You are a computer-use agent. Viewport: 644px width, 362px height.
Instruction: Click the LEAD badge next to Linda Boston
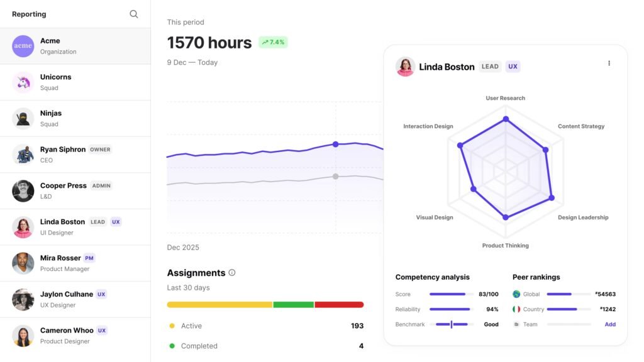pyautogui.click(x=491, y=66)
